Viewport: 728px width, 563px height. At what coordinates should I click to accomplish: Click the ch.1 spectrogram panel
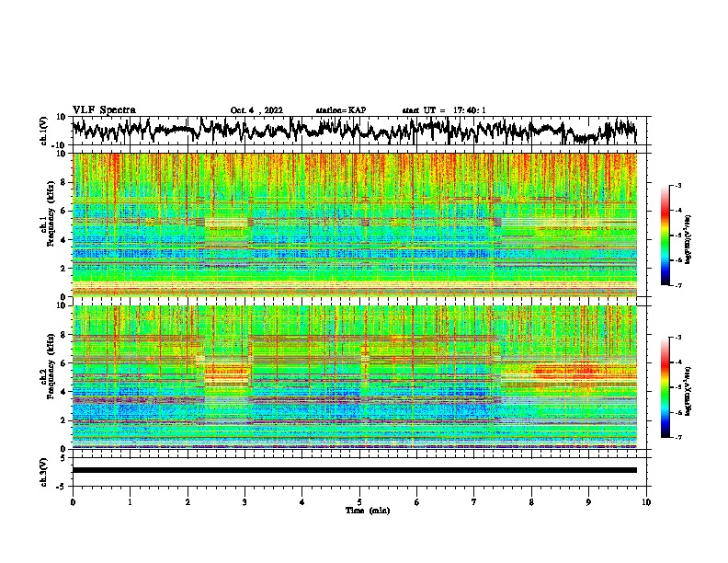click(x=355, y=224)
